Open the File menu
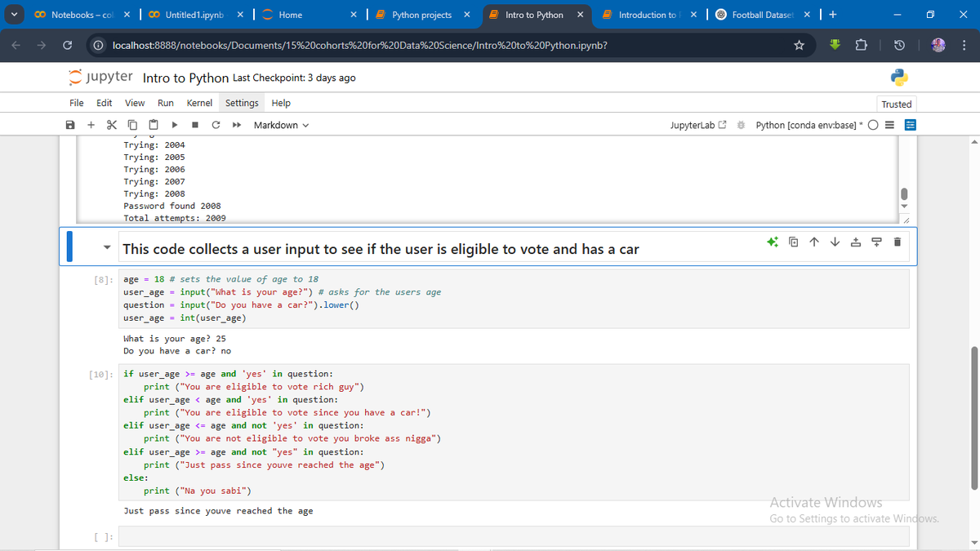This screenshot has height=551, width=980. point(76,103)
